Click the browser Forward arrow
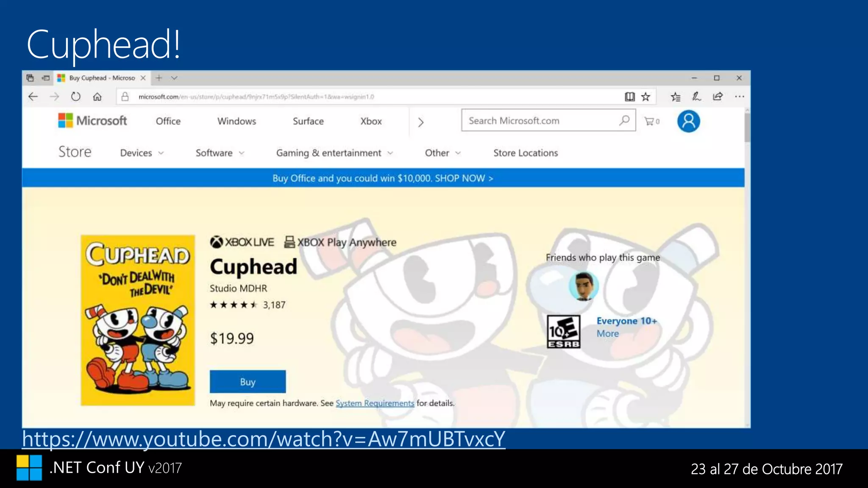 click(54, 97)
